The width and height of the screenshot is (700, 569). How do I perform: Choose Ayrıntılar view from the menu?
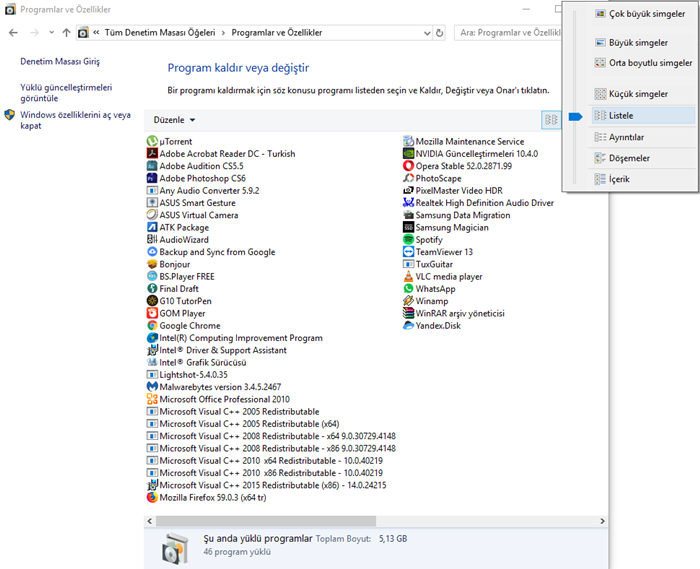point(626,137)
